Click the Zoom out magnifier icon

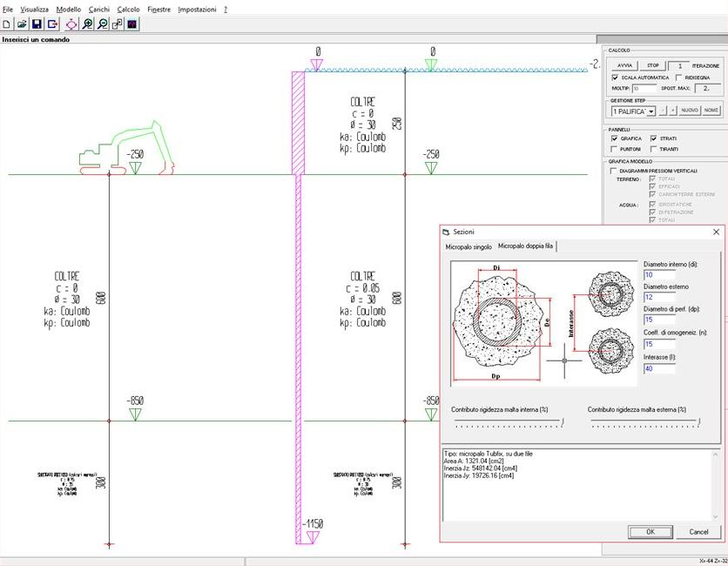(x=103, y=24)
